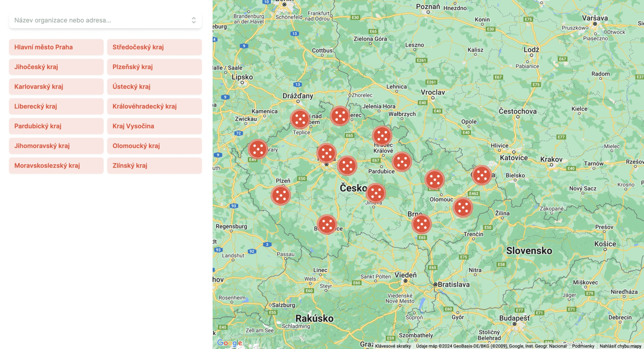Select the cluster marker near Brno

422,224
